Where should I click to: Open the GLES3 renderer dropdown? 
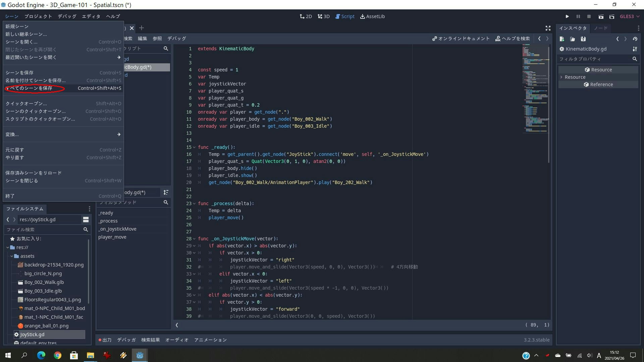pos(630,16)
